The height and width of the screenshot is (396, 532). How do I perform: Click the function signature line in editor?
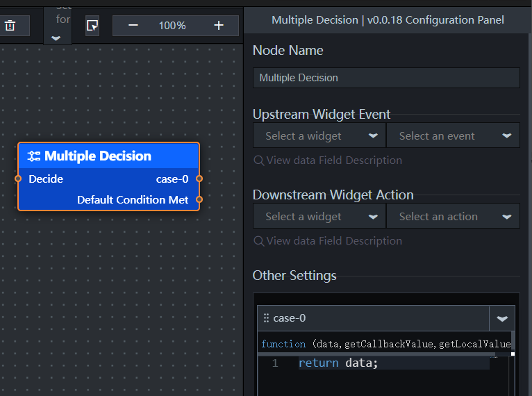click(385, 344)
